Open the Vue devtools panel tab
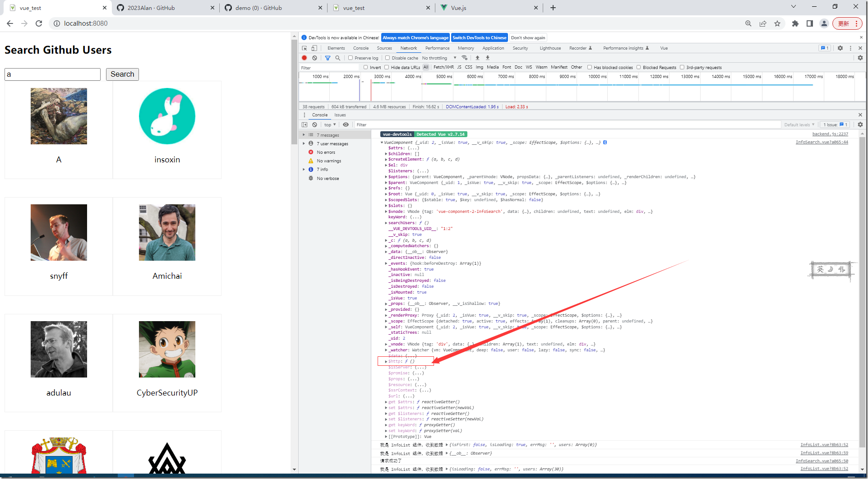 [x=664, y=48]
